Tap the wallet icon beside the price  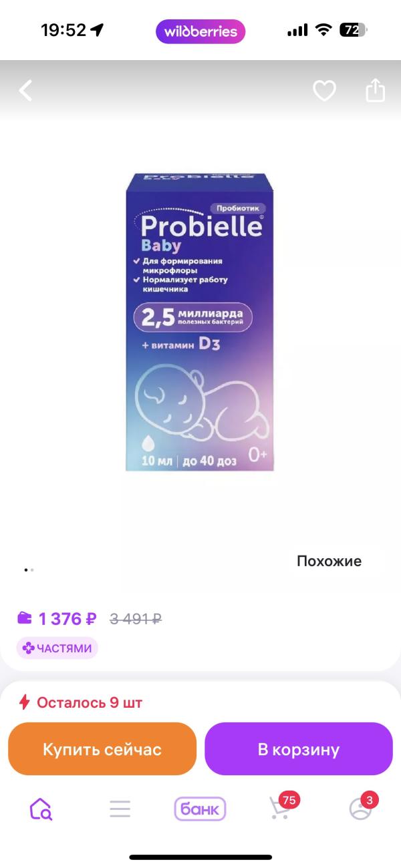point(25,618)
